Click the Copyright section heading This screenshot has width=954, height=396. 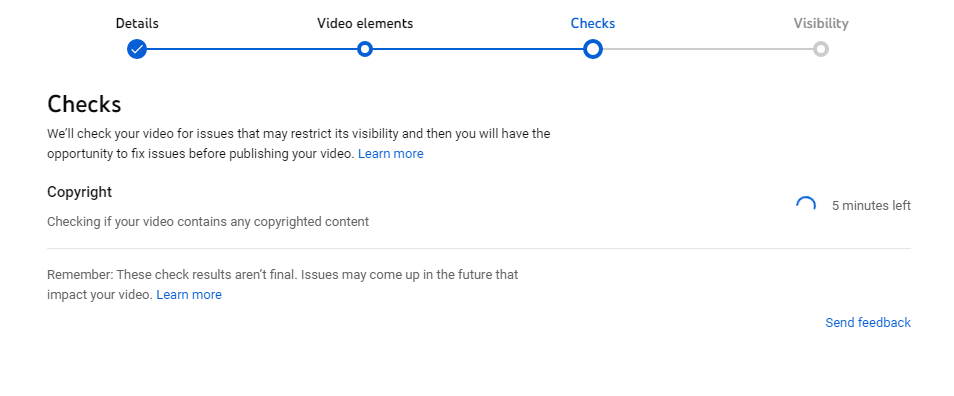coord(80,192)
